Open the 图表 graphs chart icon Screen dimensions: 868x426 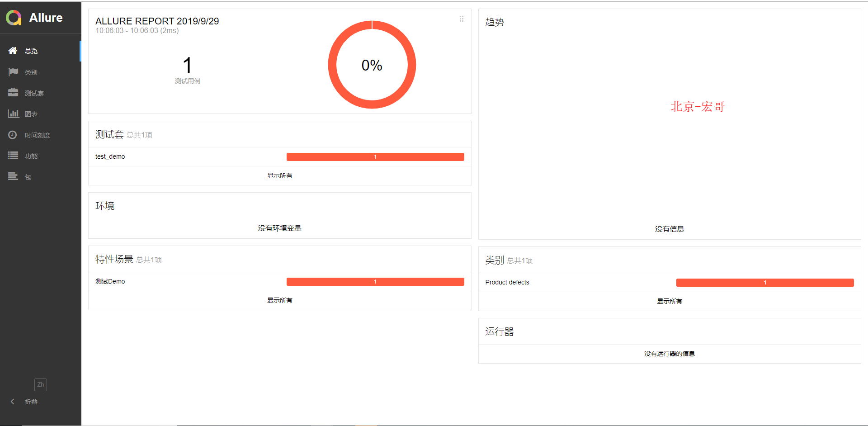click(x=13, y=114)
